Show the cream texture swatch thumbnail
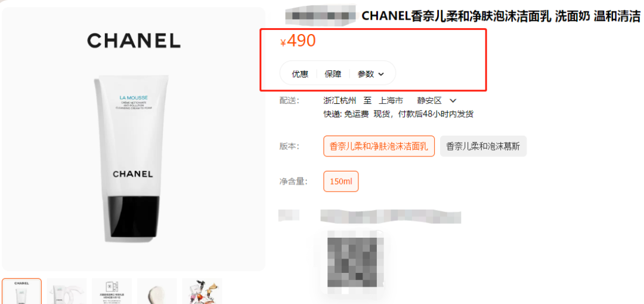The width and height of the screenshot is (644, 304). coord(157,291)
